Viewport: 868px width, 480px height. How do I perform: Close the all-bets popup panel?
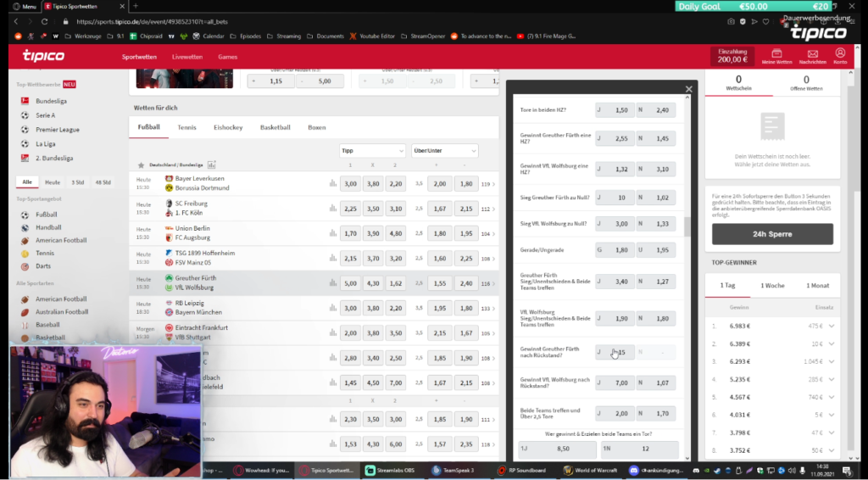pyautogui.click(x=688, y=89)
